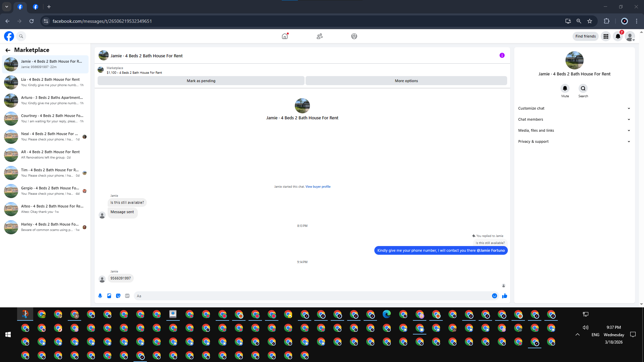This screenshot has width=644, height=362.
Task: Go to the Facebook Home tab
Action: click(x=285, y=36)
